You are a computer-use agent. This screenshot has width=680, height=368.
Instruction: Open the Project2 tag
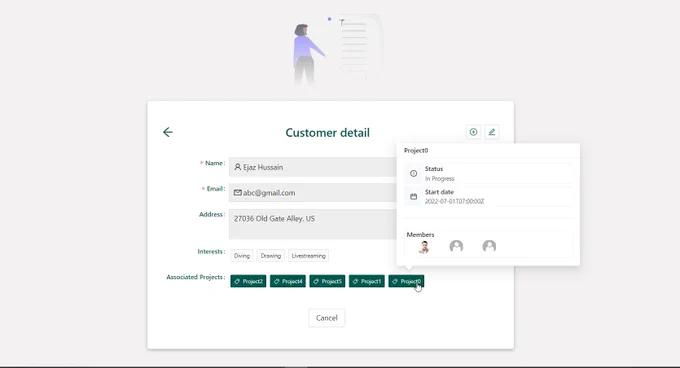248,281
